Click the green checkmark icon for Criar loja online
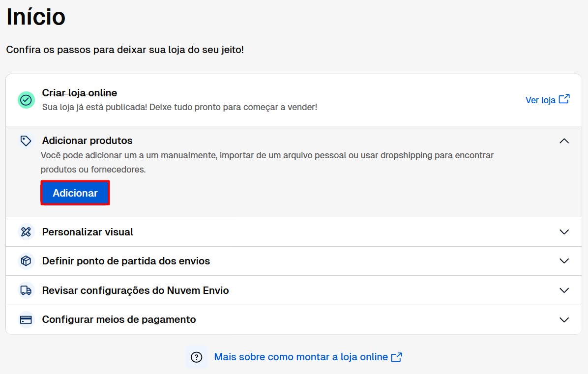Screen dimensions: 588x374 pos(26,100)
